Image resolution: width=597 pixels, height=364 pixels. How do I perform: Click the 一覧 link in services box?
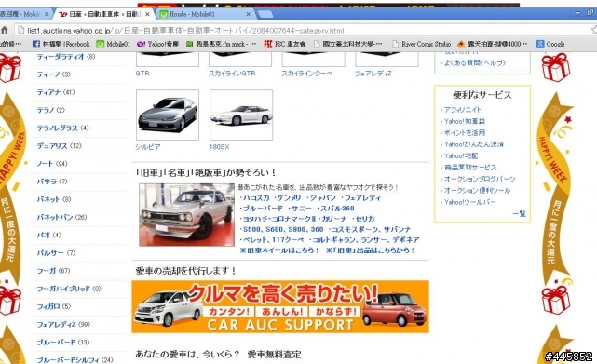(x=519, y=213)
